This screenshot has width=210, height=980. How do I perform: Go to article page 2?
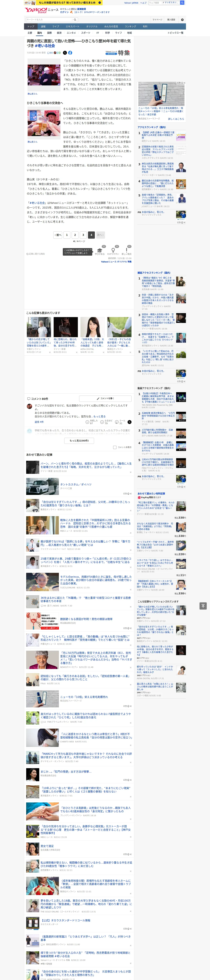click(75, 235)
